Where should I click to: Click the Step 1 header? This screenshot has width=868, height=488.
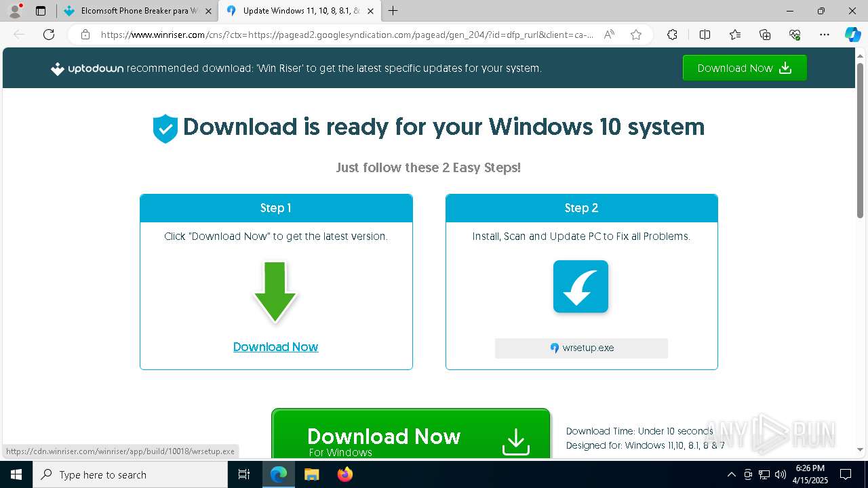276,208
